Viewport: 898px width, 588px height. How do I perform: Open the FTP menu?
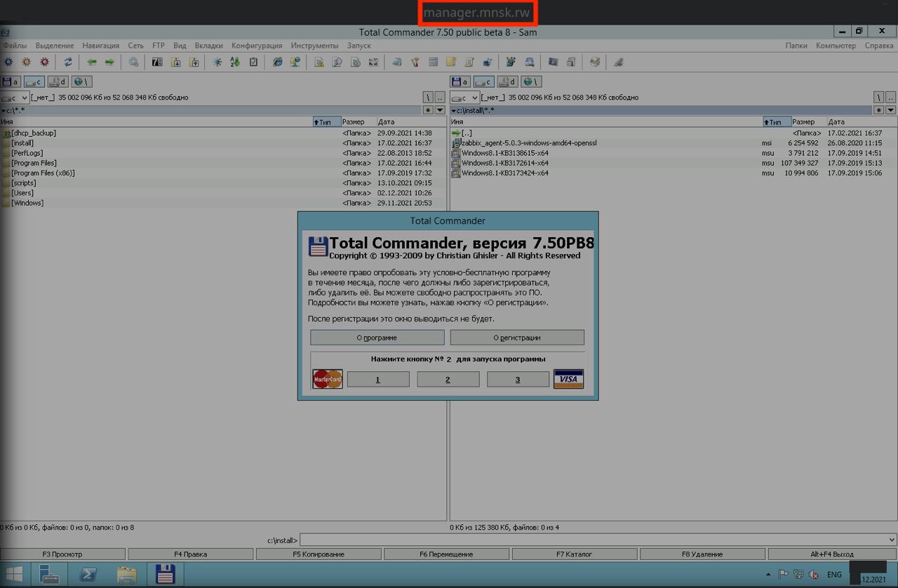click(159, 46)
